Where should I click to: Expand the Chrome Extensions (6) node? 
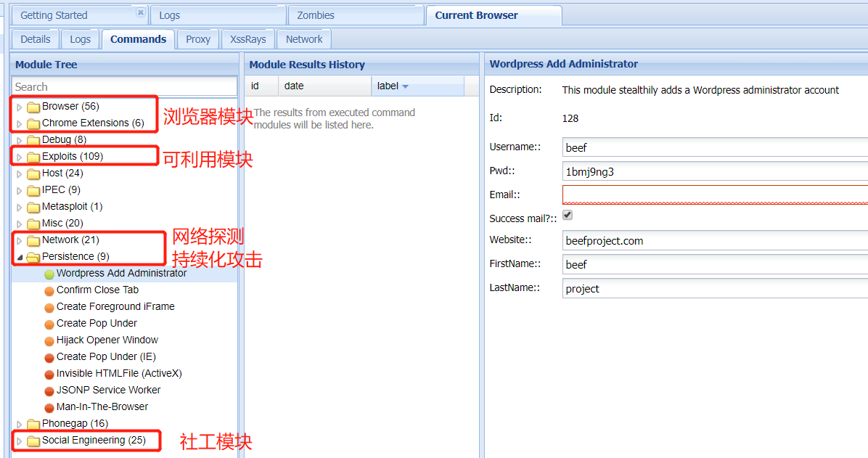click(20, 123)
